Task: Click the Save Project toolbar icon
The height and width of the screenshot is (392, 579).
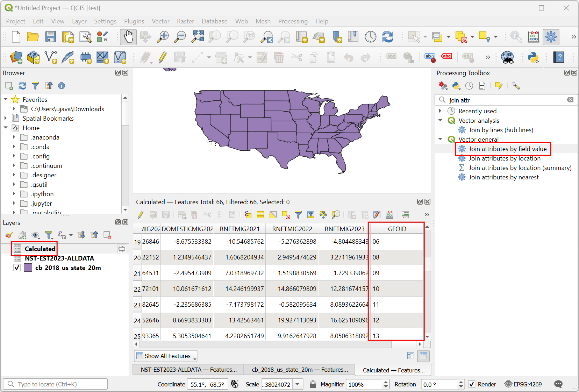Action: (x=51, y=37)
